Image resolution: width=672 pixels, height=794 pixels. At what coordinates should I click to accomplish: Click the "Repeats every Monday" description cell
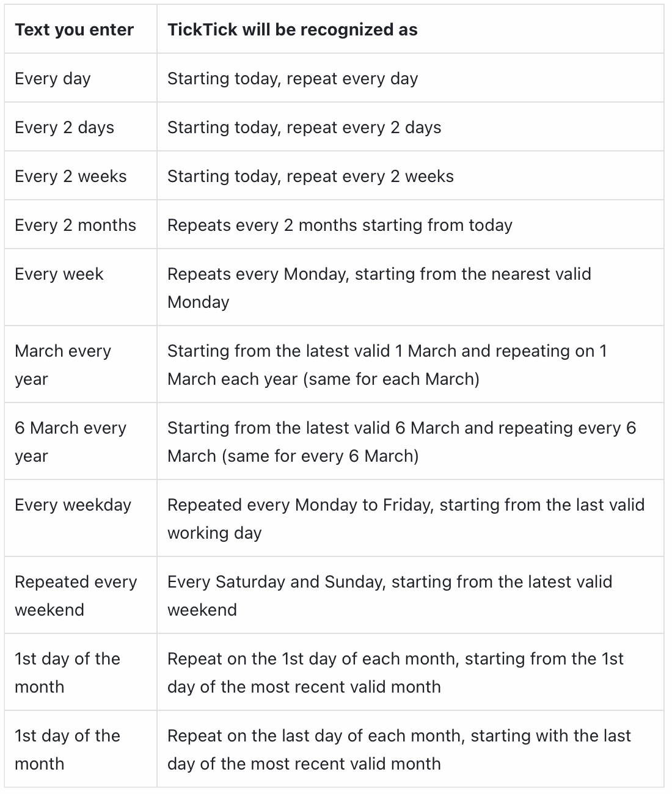tap(379, 288)
